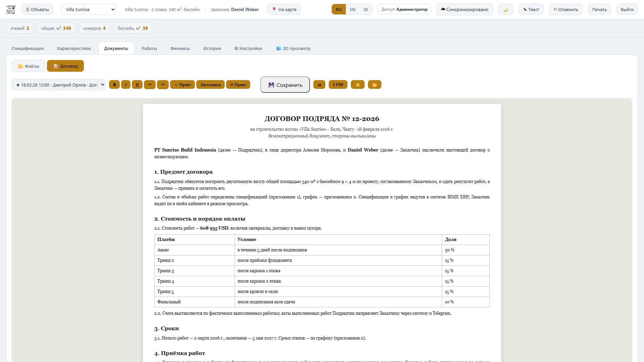Click the Выйти button

pos(627,9)
